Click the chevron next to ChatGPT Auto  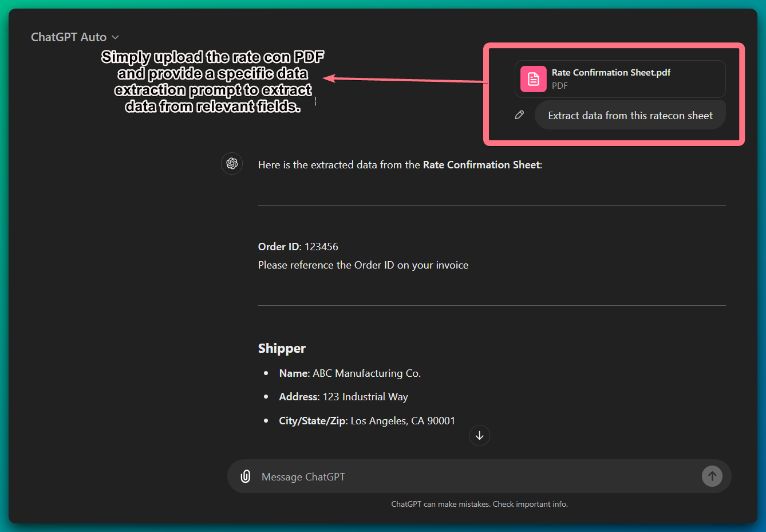click(x=115, y=37)
